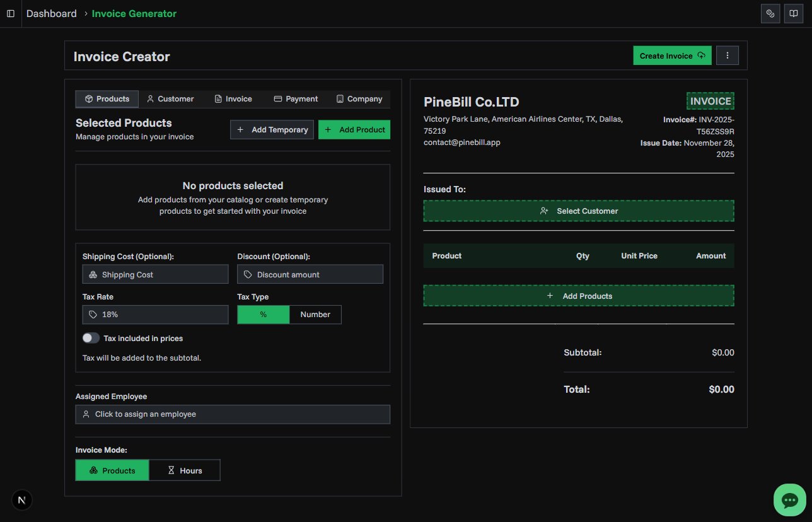
Task: Click the person icon in Assigned Employee field
Action: coord(86,414)
